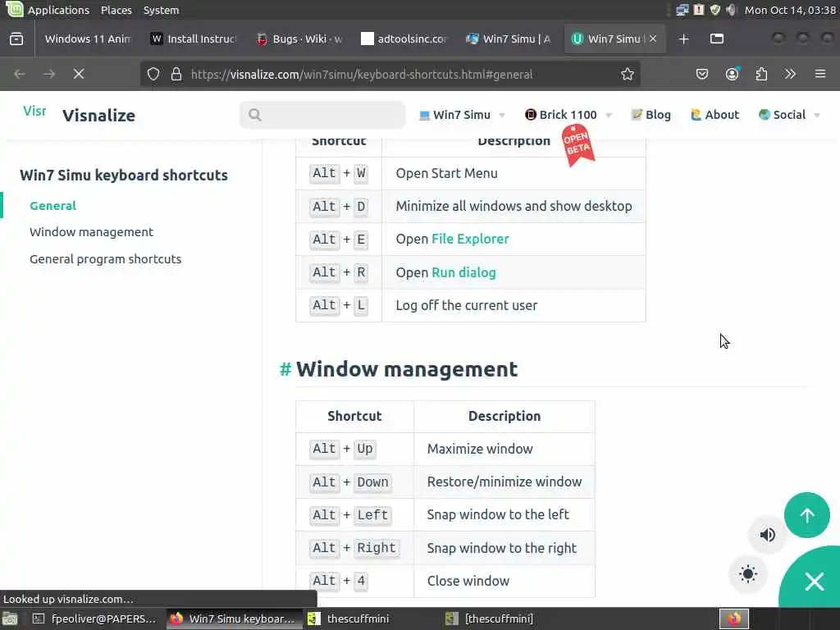Toggle dark mode with sun icon
The image size is (840, 630).
coord(748,574)
